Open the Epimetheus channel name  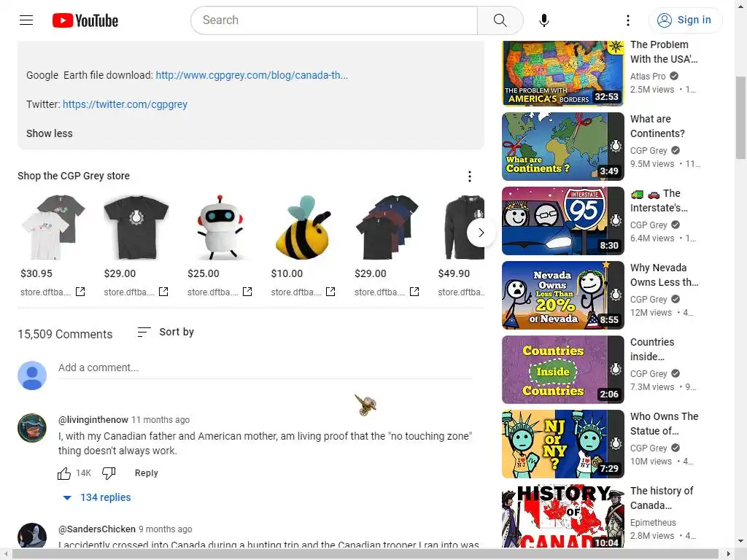(x=653, y=523)
